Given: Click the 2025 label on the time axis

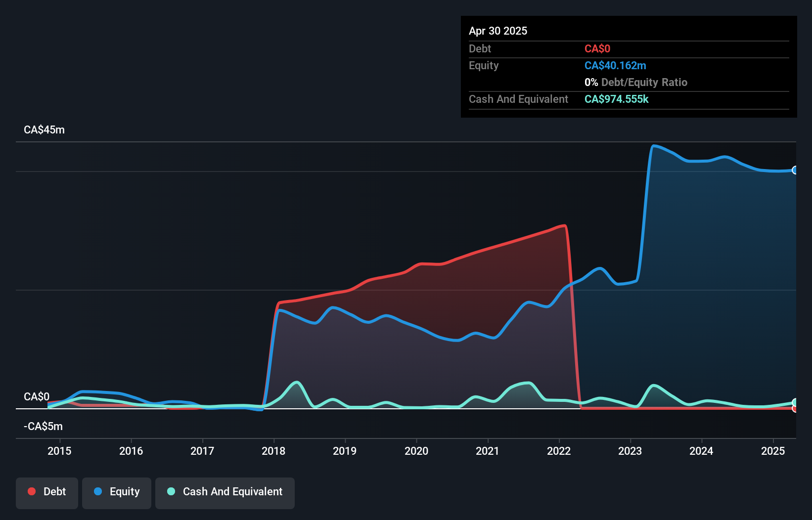Looking at the screenshot, I should (773, 451).
